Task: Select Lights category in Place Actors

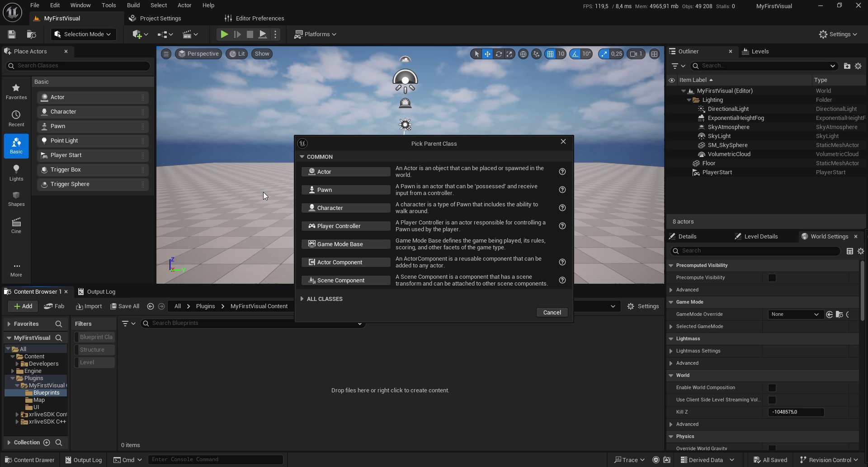Action: 16,173
